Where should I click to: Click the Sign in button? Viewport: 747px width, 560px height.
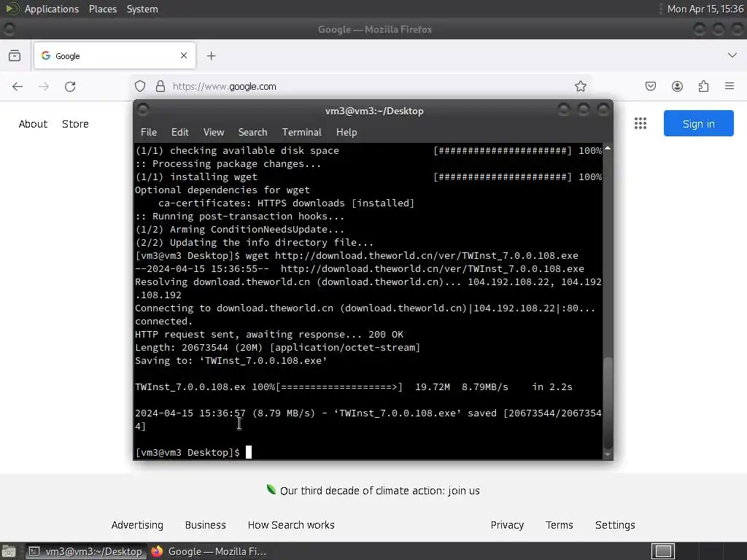698,123
